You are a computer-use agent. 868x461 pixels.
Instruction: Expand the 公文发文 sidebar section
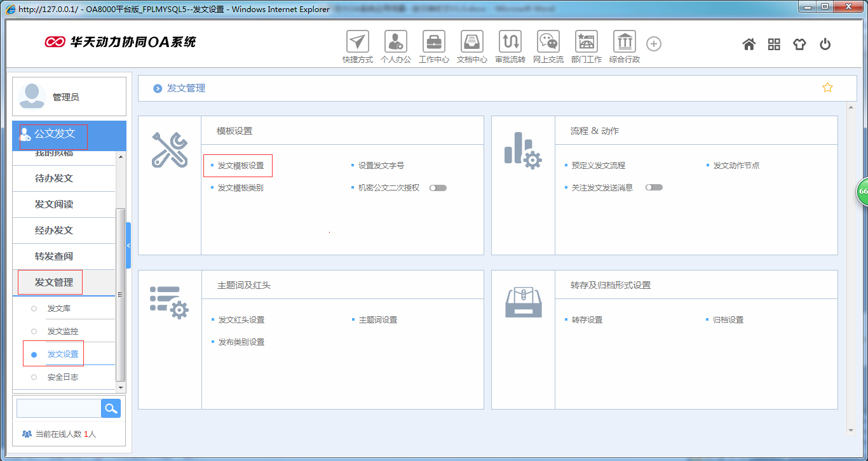53,135
